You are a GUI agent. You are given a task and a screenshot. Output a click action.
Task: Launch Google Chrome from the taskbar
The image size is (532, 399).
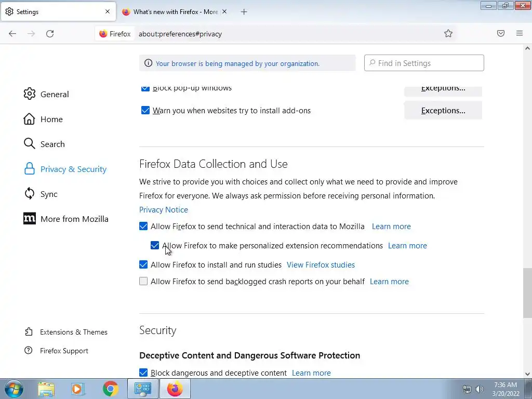[x=110, y=389]
